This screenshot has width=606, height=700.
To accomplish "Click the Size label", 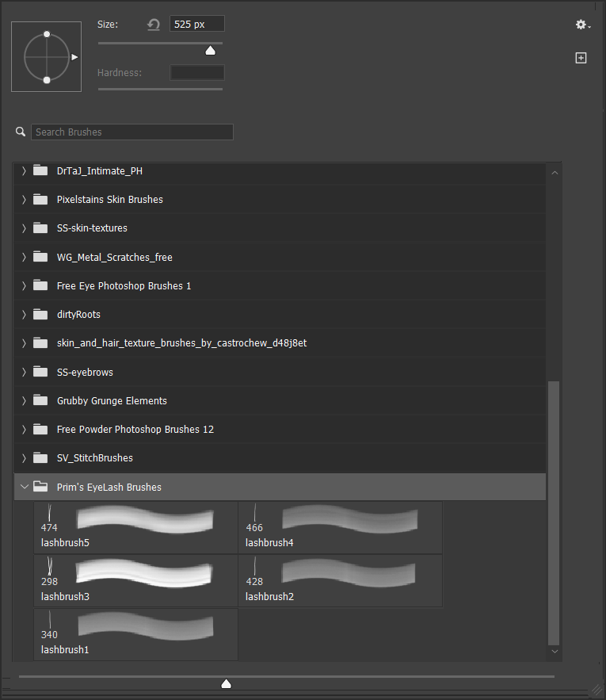I will pos(108,24).
